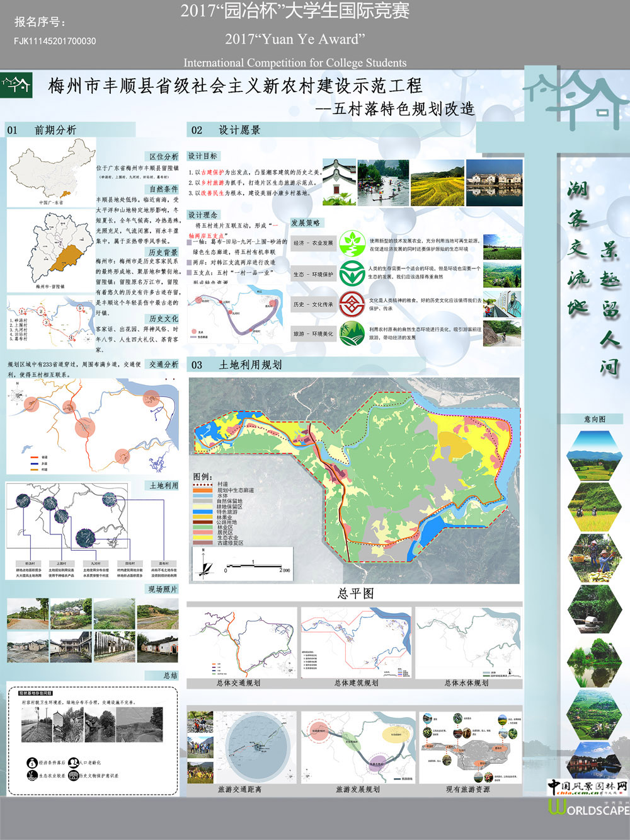Click the WORLDSCAPE logo
This screenshot has height=840, width=630.
(x=588, y=807)
